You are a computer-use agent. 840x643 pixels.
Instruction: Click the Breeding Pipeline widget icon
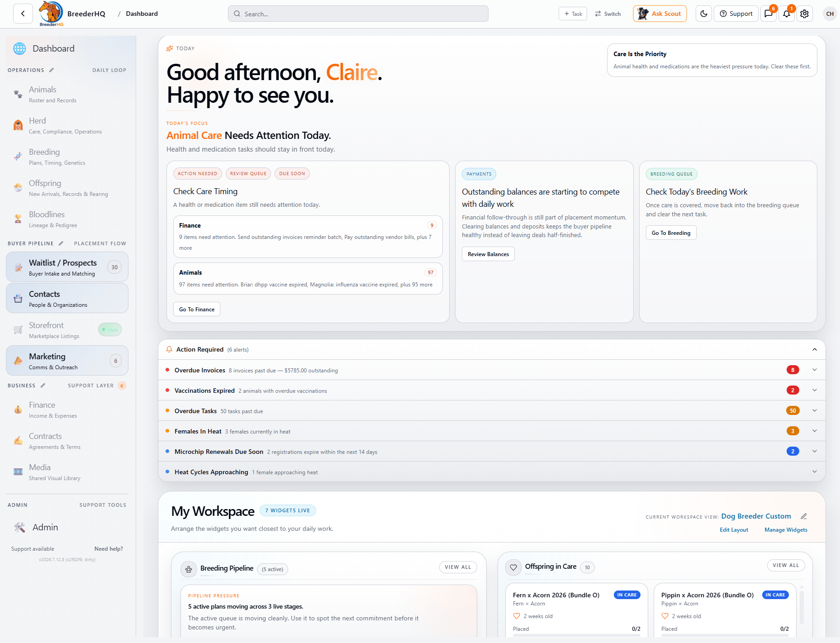click(x=189, y=569)
